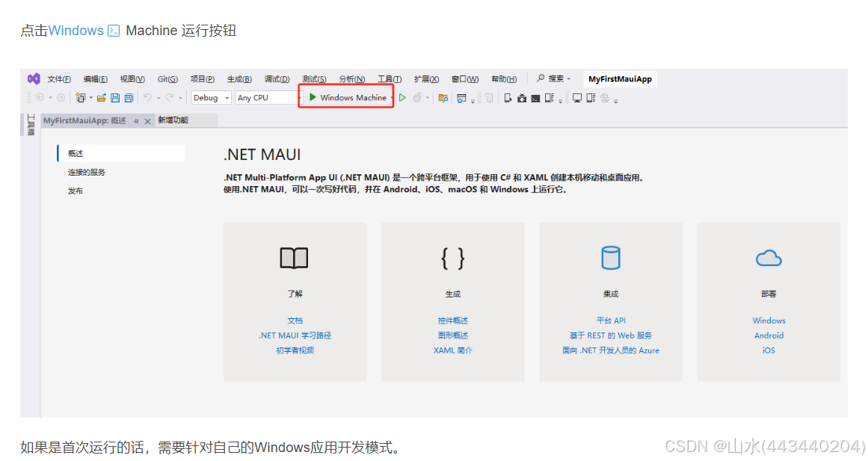Close the MyFirstMauiApp overview tab

coord(147,121)
